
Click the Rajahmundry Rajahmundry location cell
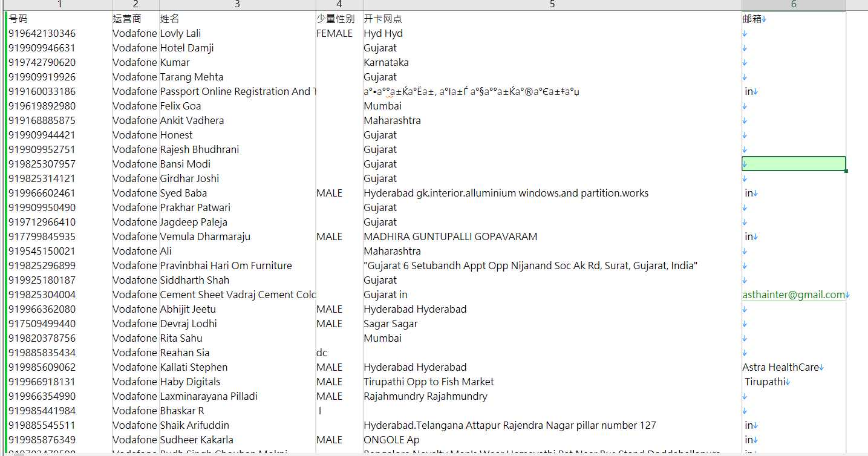(552, 396)
